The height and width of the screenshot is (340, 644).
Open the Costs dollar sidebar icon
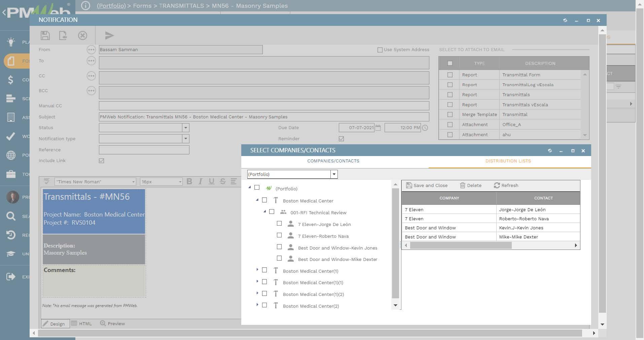[x=11, y=80]
